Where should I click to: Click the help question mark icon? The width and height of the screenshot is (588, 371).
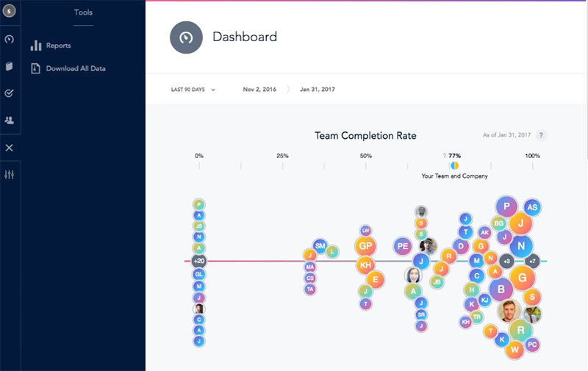[x=541, y=136]
